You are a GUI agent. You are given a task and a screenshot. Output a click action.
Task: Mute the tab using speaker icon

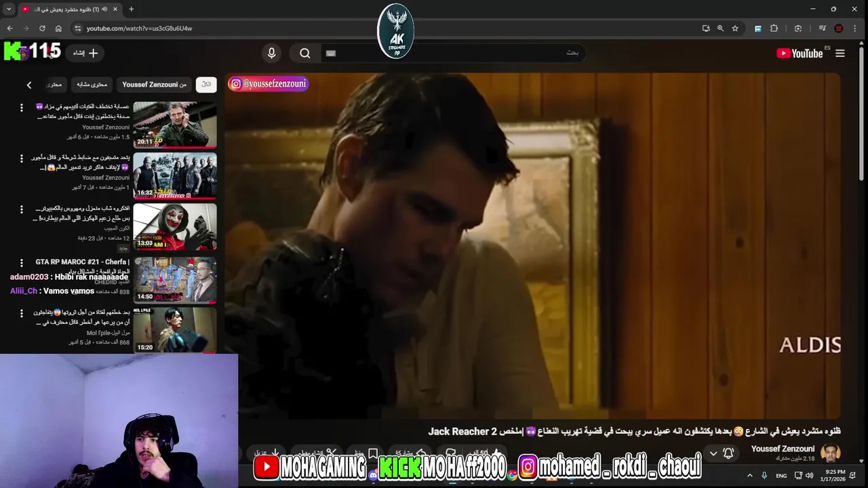pyautogui.click(x=104, y=9)
